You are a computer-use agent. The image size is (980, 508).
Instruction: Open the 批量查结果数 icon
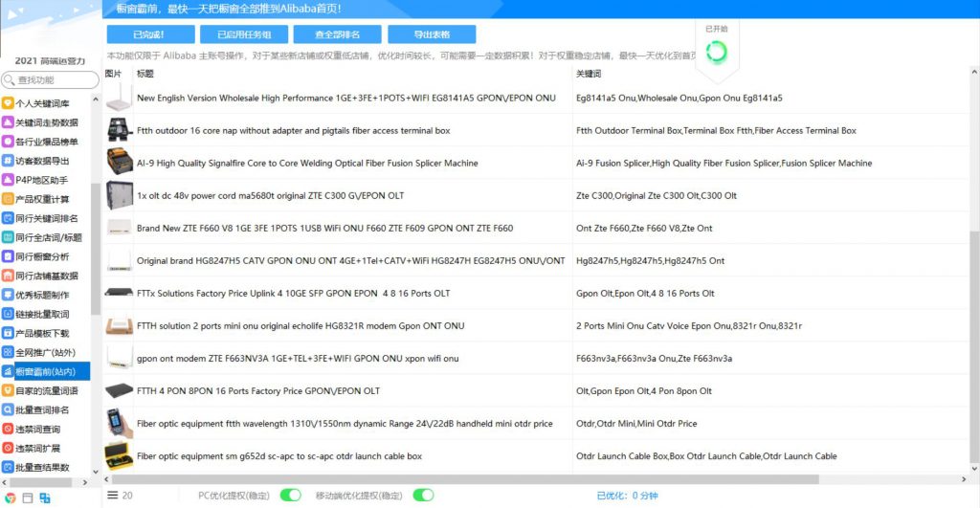[x=8, y=467]
